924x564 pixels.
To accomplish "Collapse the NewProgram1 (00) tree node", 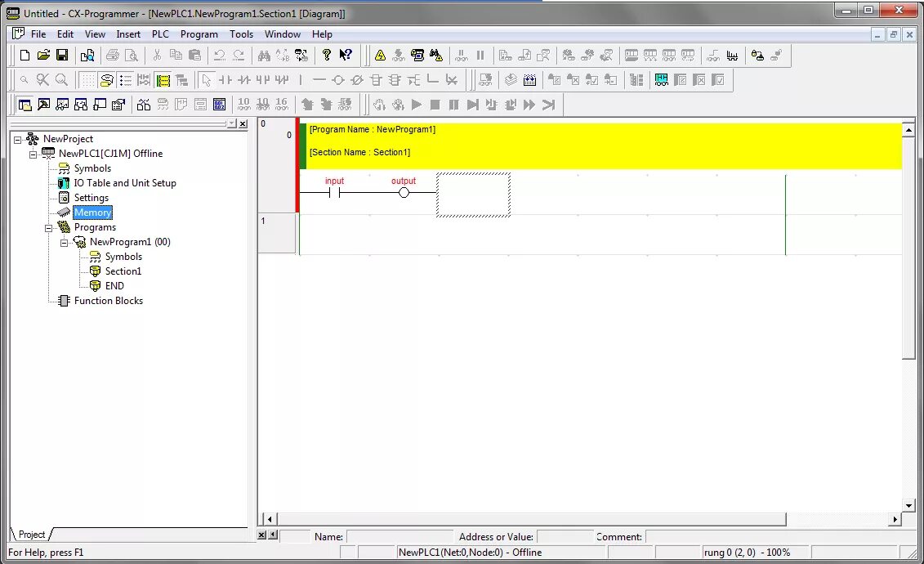I will (64, 243).
